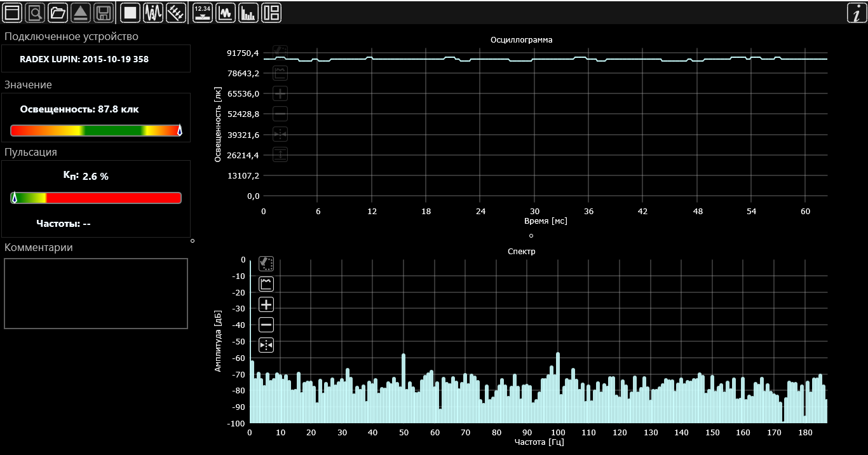Click the Освещенность: 87.8 клк reading
The height and width of the screenshot is (455, 868).
[x=79, y=109]
